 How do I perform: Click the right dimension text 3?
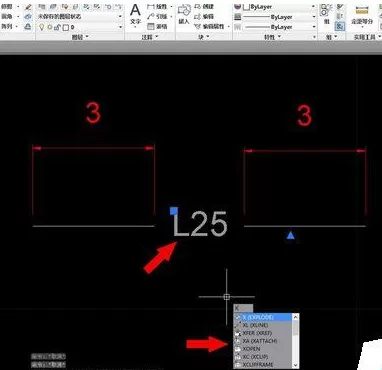tap(304, 115)
